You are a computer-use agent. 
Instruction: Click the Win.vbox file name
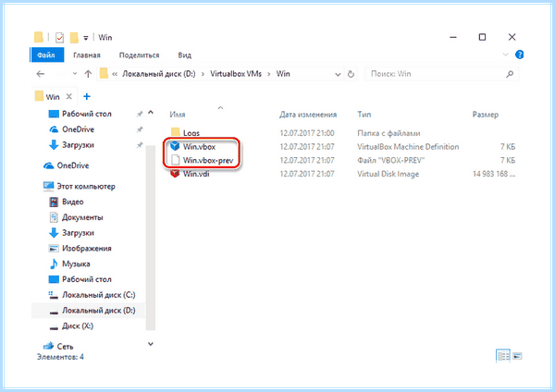point(199,147)
